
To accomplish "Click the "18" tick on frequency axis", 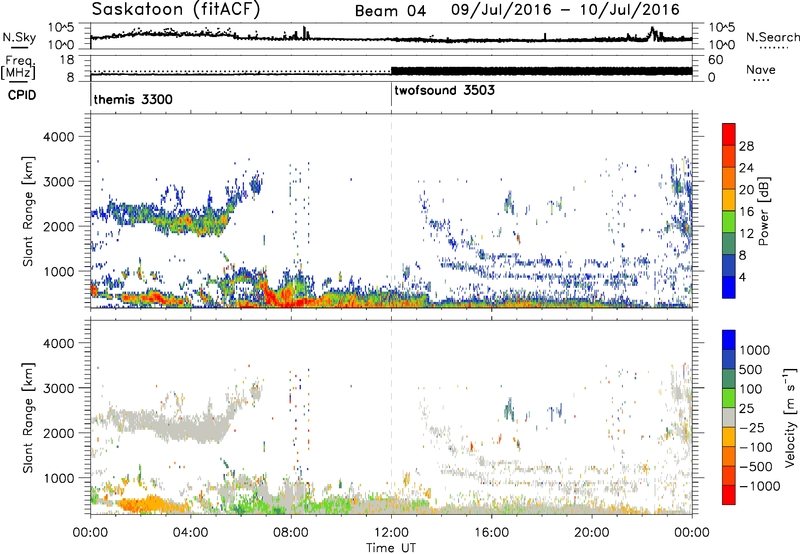I will (66, 60).
